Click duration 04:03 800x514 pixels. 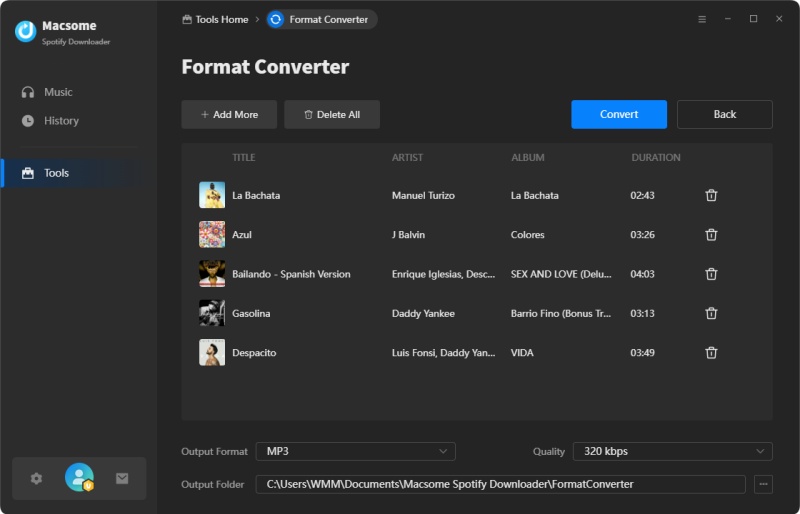642,274
